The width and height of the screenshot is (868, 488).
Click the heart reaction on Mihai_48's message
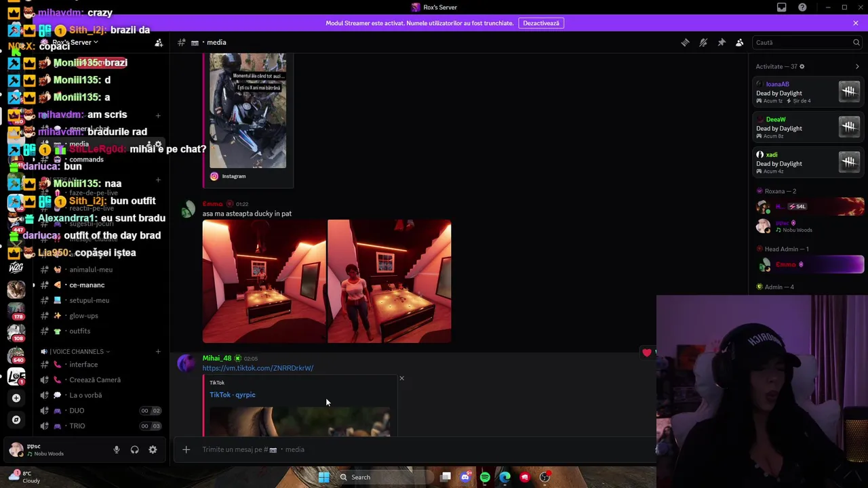647,352
